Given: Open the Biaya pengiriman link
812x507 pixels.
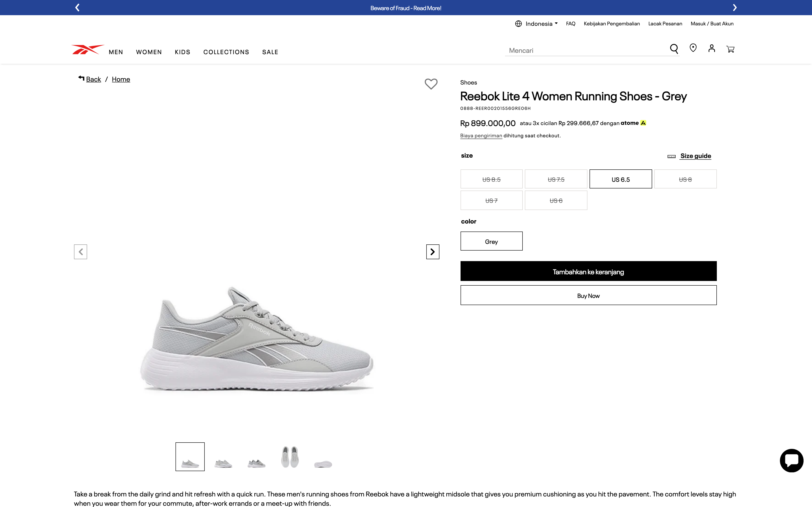Looking at the screenshot, I should (481, 135).
